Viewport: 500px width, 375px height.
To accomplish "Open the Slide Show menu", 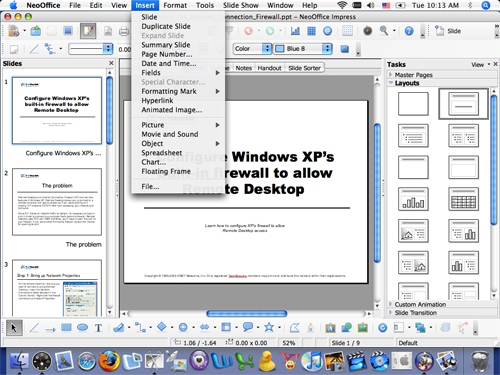I will tap(241, 5).
